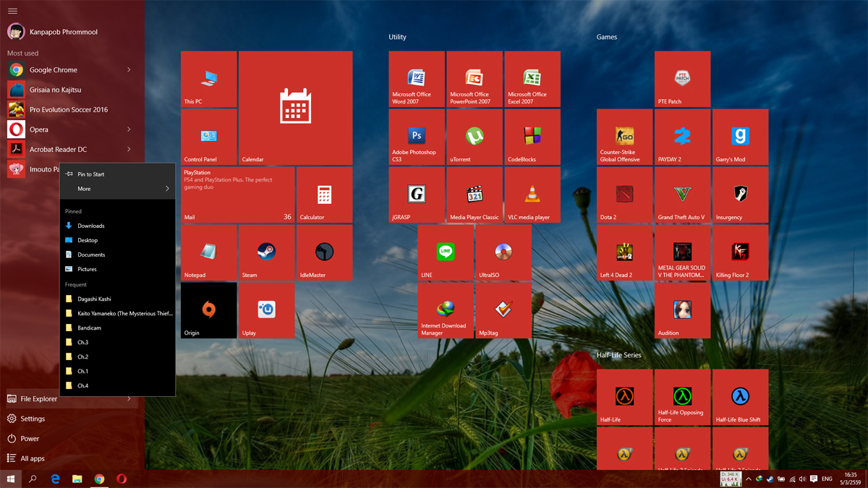Click the Power button
This screenshot has height=488, width=868.
30,439
